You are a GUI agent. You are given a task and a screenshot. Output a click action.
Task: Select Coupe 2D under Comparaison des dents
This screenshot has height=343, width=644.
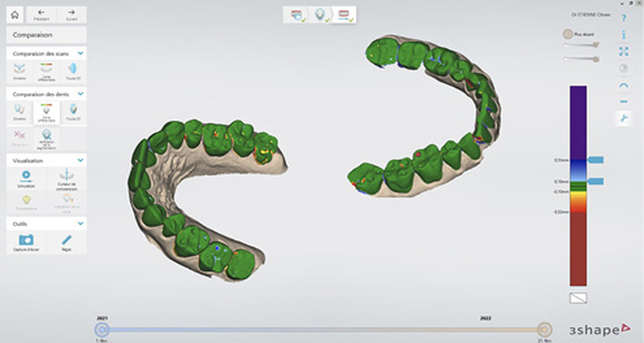tap(73, 111)
